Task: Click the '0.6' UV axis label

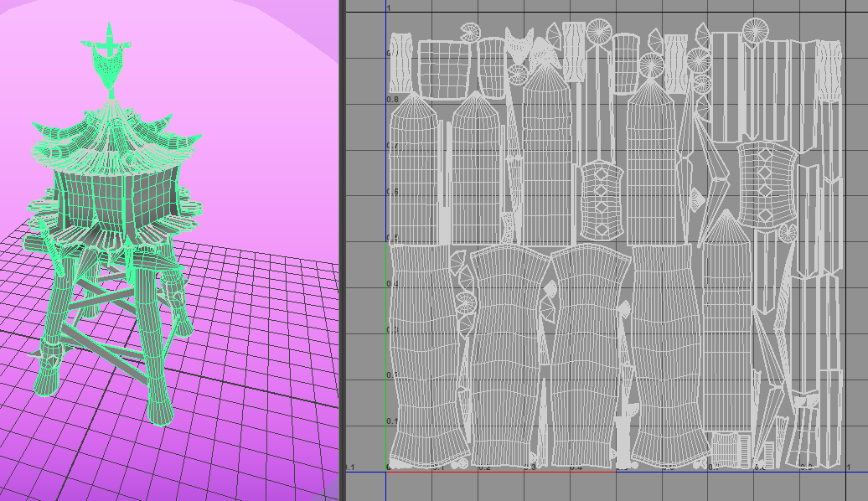Action: tap(392, 192)
